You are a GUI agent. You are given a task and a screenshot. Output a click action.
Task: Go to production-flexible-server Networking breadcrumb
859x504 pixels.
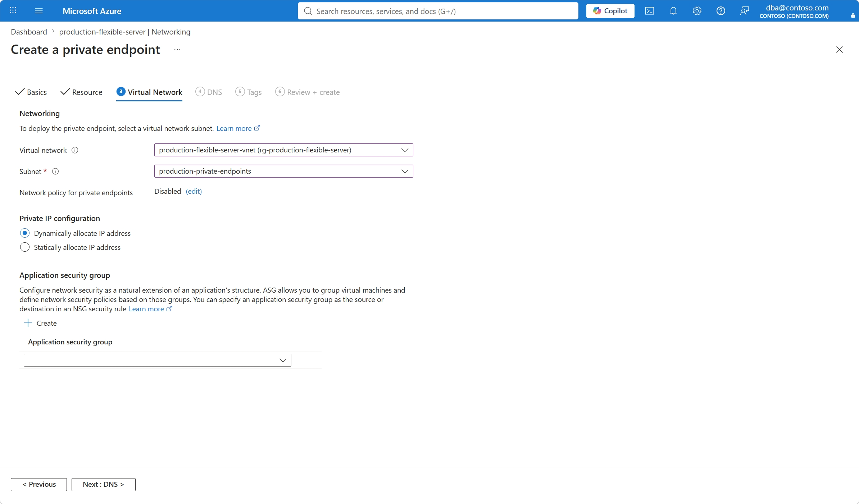[124, 32]
